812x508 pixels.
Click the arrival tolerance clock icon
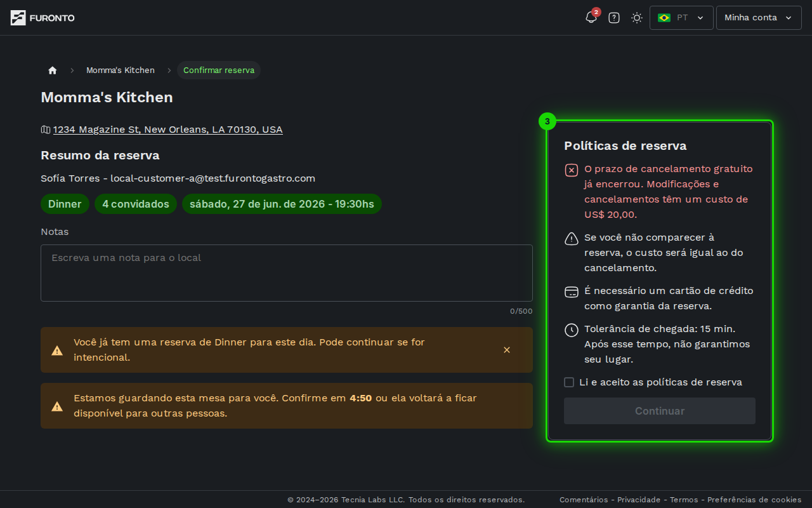[572, 330]
